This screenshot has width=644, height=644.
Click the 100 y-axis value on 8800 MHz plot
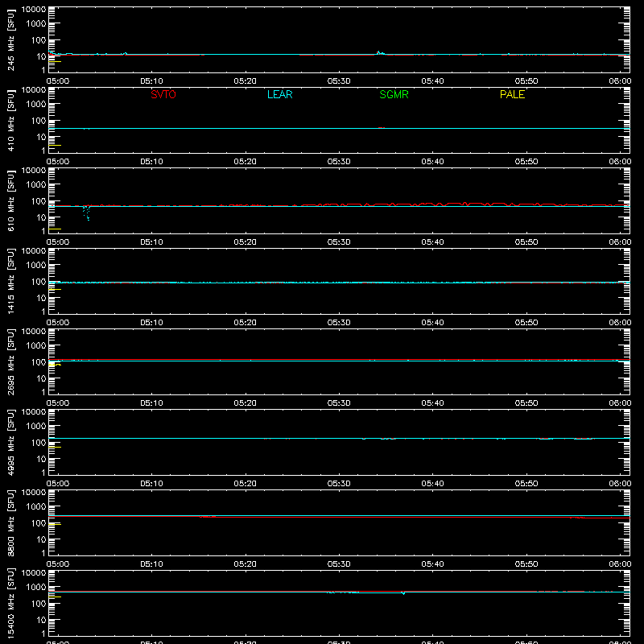pyautogui.click(x=39, y=522)
